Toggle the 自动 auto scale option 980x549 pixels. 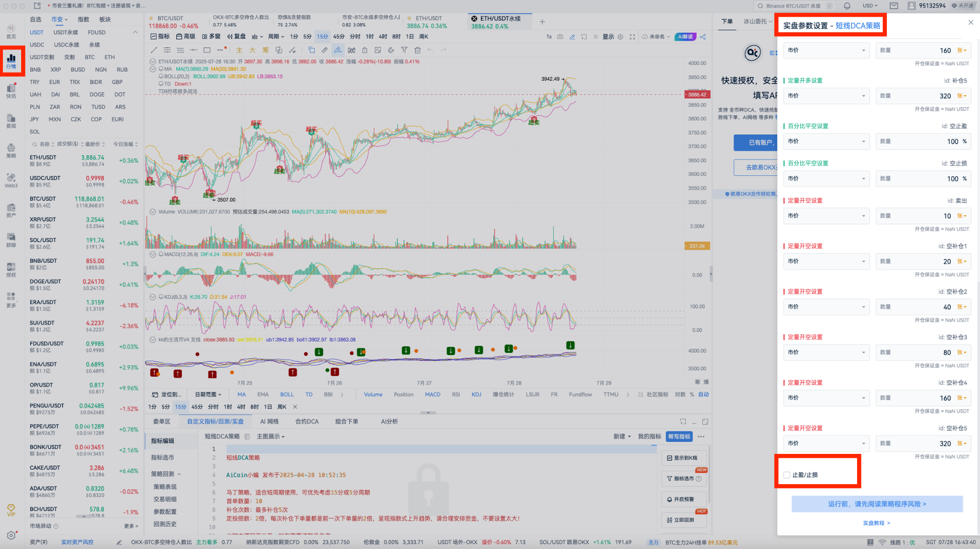point(703,394)
